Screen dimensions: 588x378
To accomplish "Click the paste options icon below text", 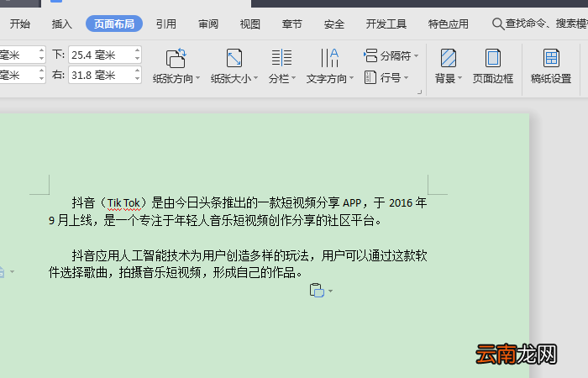I will (x=317, y=291).
